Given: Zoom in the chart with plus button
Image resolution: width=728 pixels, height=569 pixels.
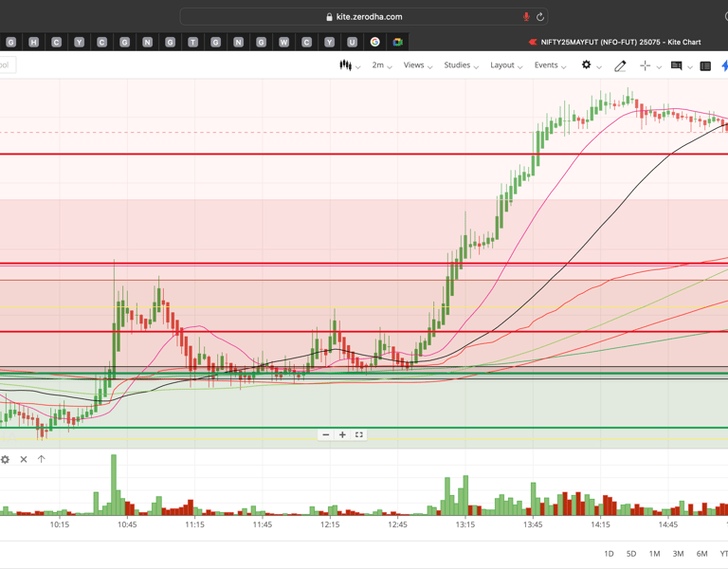Looking at the screenshot, I should coord(342,434).
